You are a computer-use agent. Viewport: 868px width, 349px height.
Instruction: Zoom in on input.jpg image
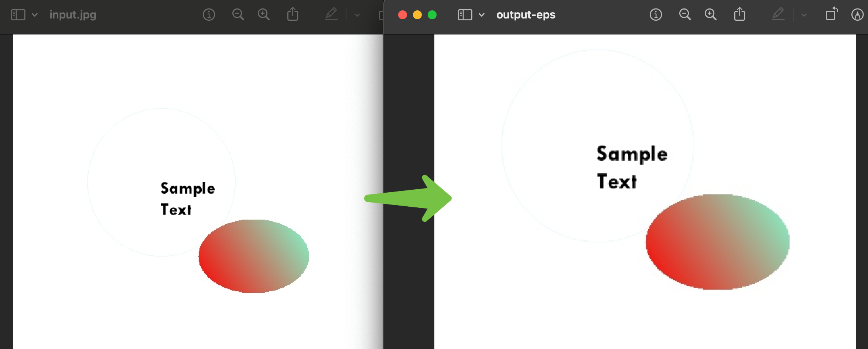pyautogui.click(x=263, y=15)
